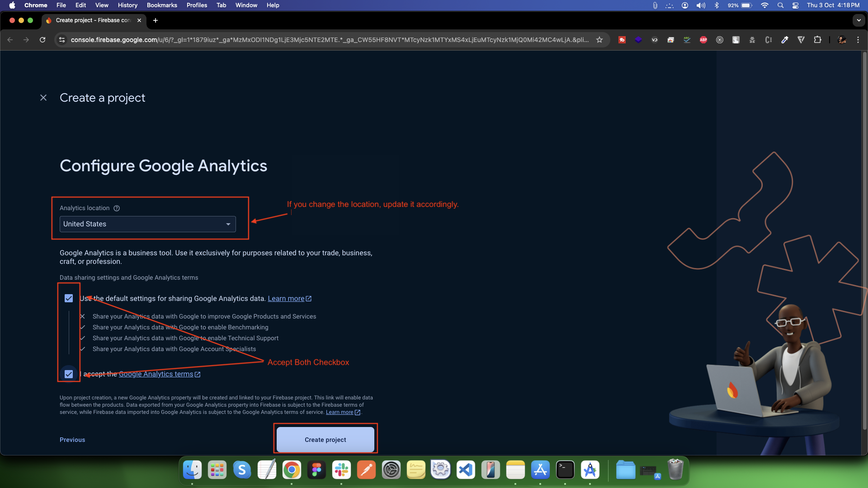Click the Create project button
The width and height of the screenshot is (868, 488).
click(325, 440)
